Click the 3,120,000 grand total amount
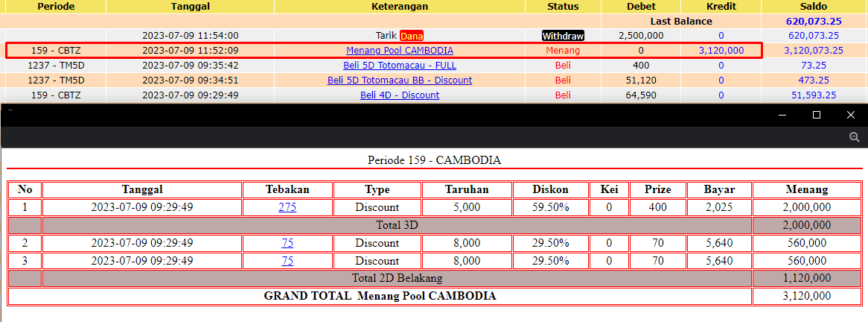 pos(806,296)
